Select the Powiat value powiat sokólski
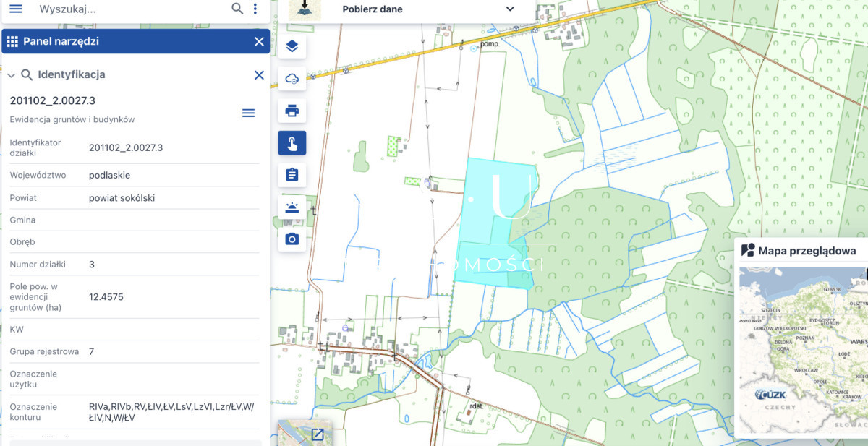 [122, 197]
